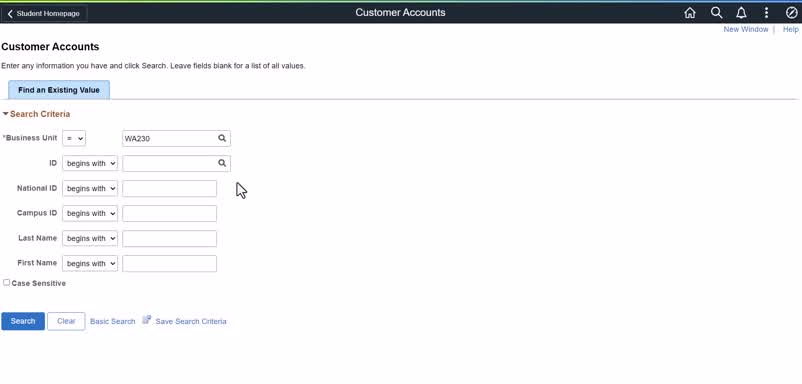802x384 pixels.
Task: Open the NavBar compass icon
Action: 791,13
